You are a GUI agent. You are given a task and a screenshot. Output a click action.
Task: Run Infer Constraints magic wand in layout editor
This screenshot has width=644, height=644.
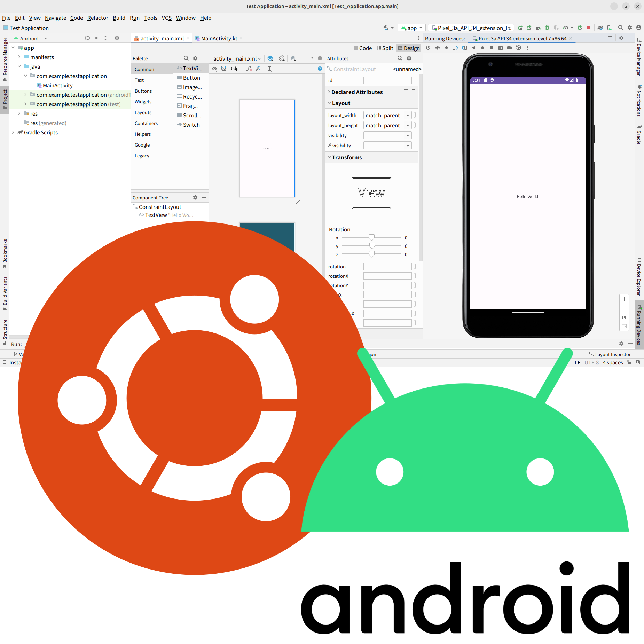pos(258,69)
